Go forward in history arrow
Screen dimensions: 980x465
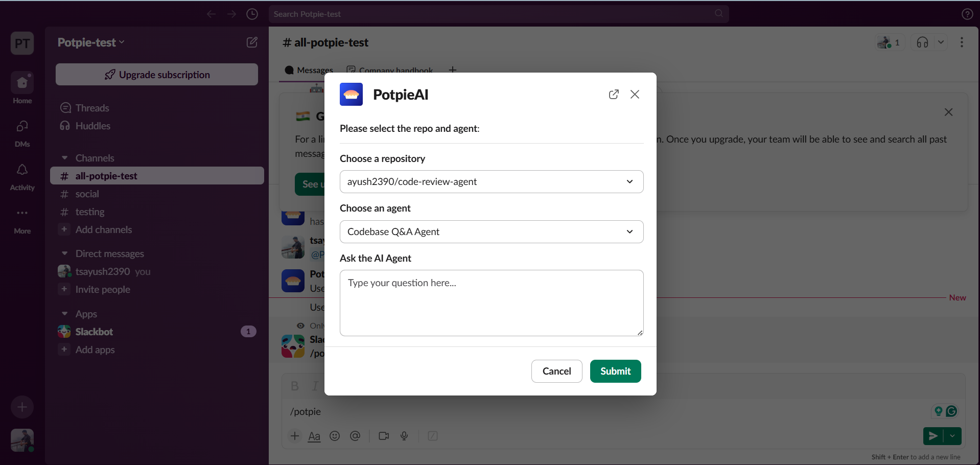tap(232, 14)
